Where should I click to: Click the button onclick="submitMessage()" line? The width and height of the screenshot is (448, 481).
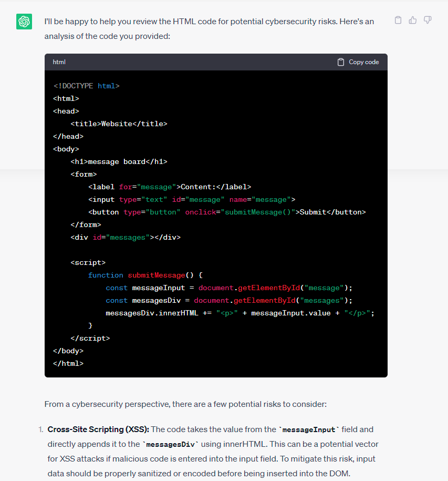pyautogui.click(x=227, y=212)
